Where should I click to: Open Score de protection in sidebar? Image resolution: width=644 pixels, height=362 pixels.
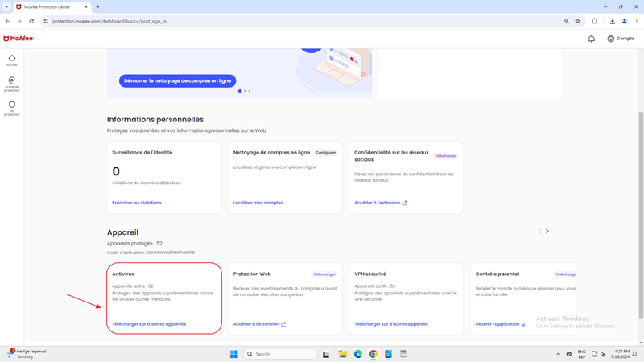point(12,84)
